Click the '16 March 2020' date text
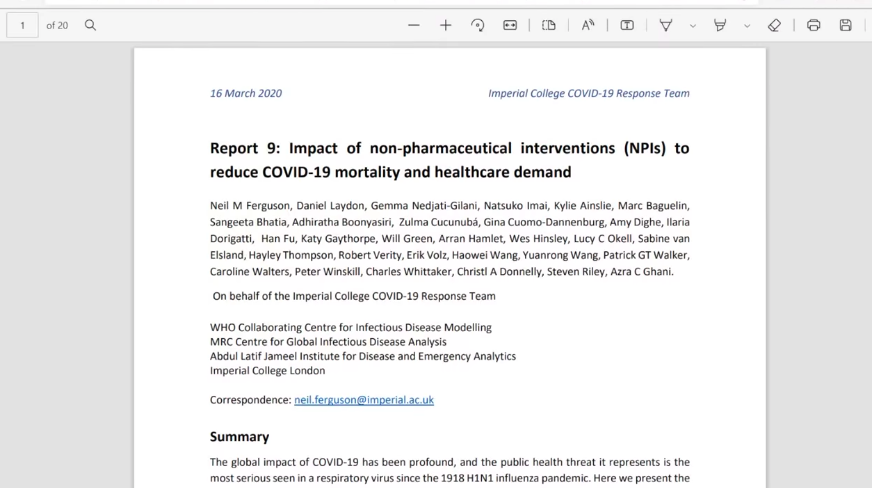 pos(246,93)
